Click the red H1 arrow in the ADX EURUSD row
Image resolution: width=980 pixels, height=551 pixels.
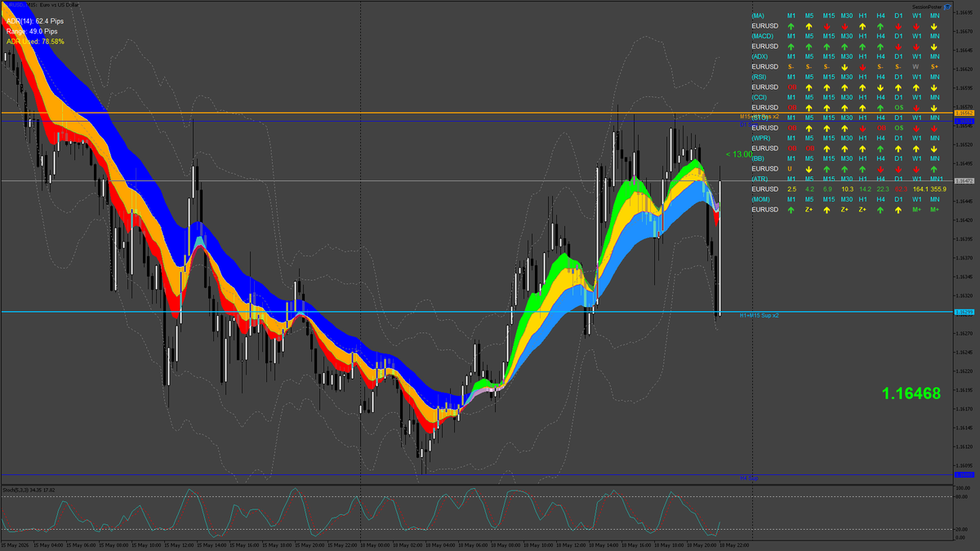(862, 67)
